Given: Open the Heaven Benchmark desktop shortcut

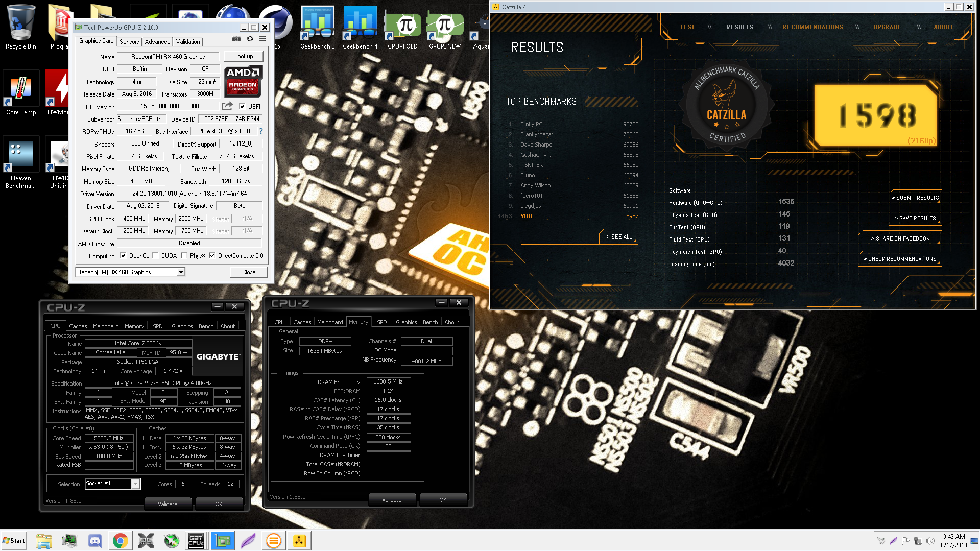Looking at the screenshot, I should click(20, 163).
